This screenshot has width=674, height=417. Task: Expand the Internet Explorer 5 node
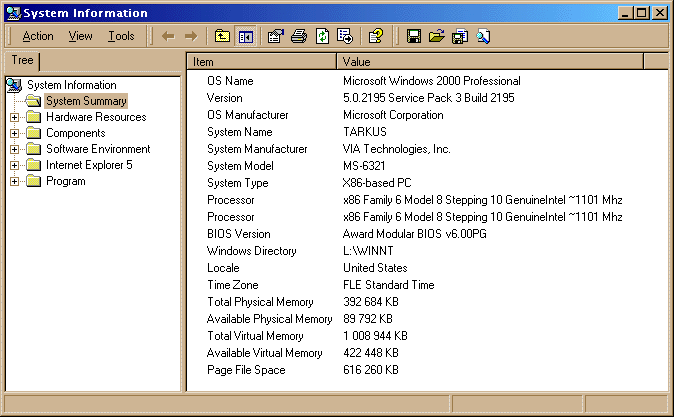14,165
